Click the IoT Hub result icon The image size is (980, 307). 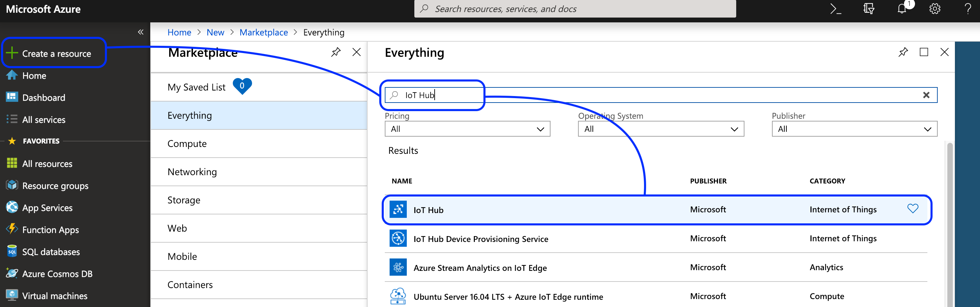coord(398,210)
